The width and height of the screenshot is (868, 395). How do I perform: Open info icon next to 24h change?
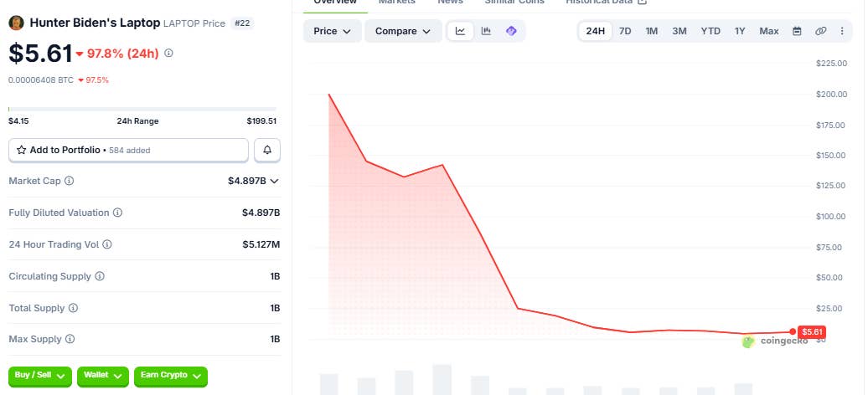click(x=169, y=53)
